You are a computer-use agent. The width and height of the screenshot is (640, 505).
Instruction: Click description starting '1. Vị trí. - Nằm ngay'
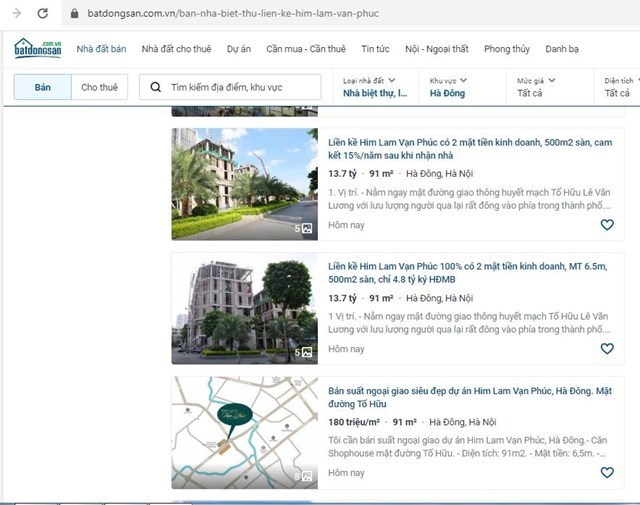coord(469,199)
